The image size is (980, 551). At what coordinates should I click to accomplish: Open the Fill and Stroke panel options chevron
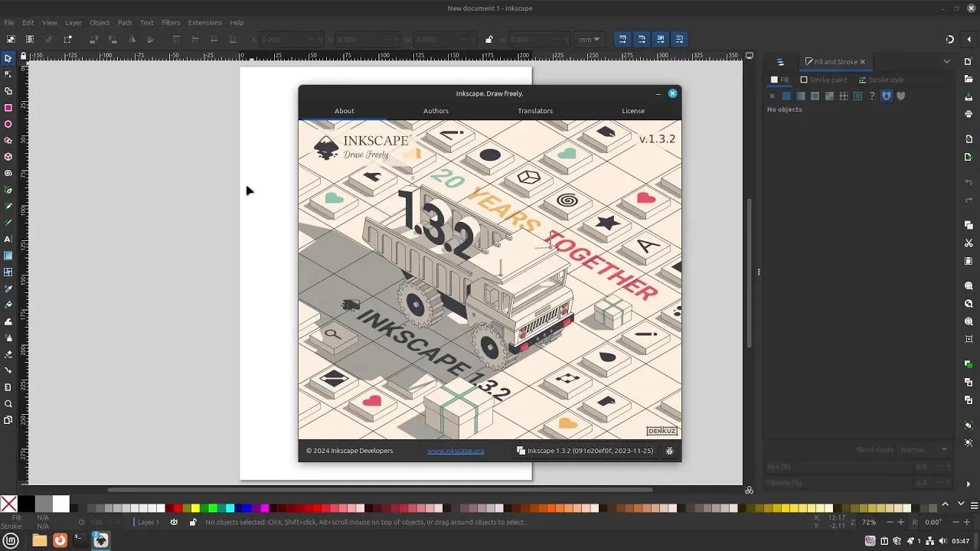947,61
